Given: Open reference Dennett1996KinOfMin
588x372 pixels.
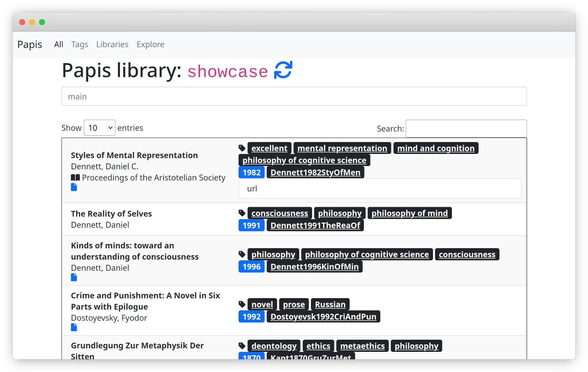Looking at the screenshot, I should (315, 266).
